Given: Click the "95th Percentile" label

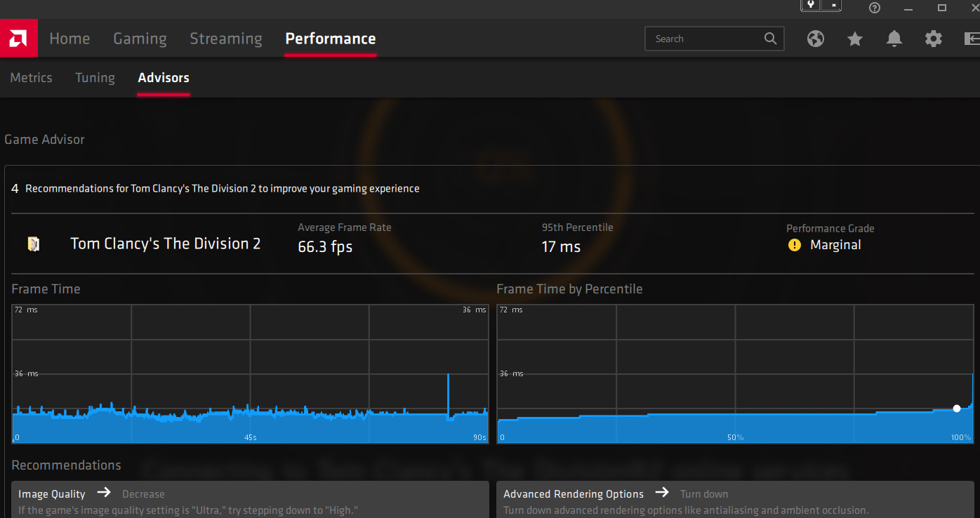Looking at the screenshot, I should point(578,227).
